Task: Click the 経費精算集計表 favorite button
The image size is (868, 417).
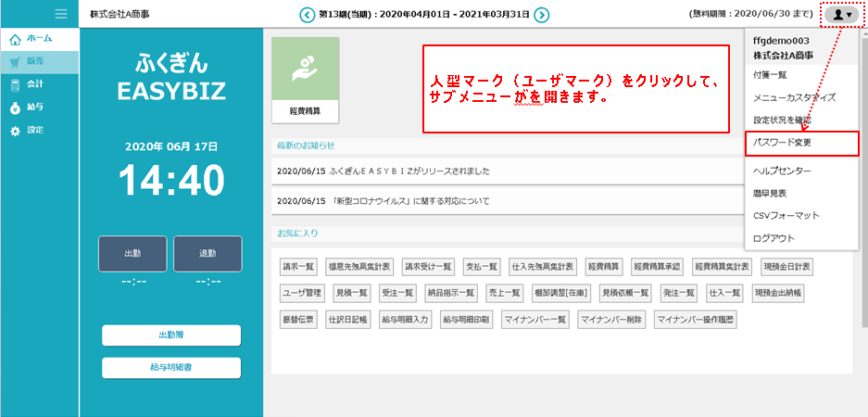Action: tap(722, 266)
